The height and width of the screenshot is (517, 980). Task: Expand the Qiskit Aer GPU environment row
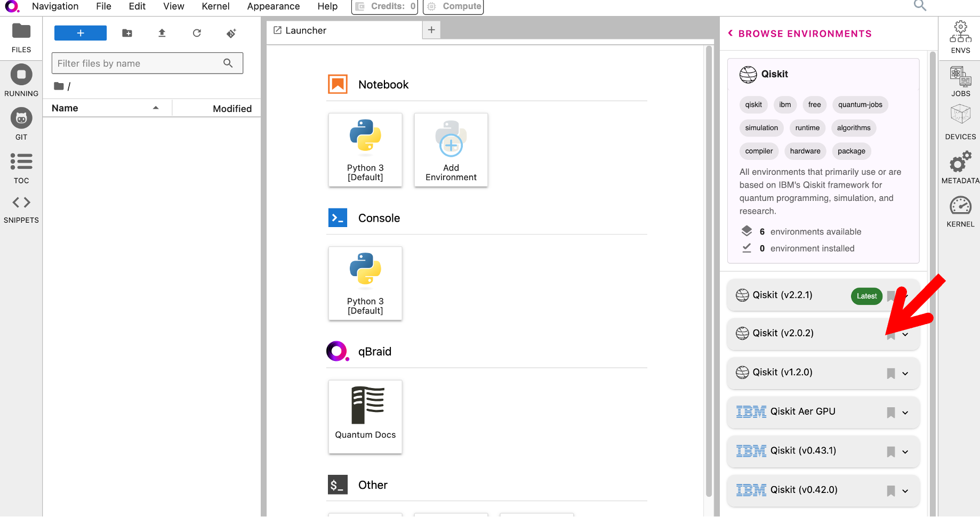click(905, 413)
